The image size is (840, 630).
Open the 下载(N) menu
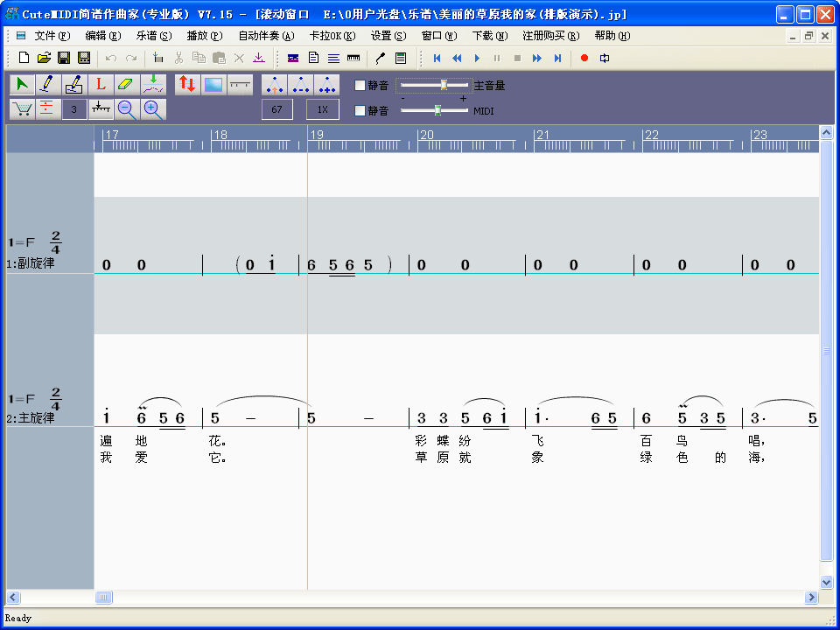(x=490, y=36)
